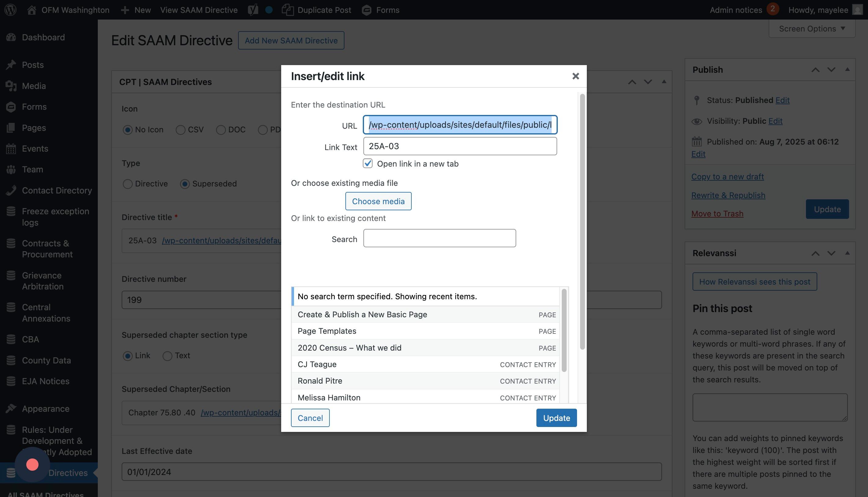Screen dimensions: 868x497
Task: Open Contact Directory in sidebar menu
Action: [57, 190]
